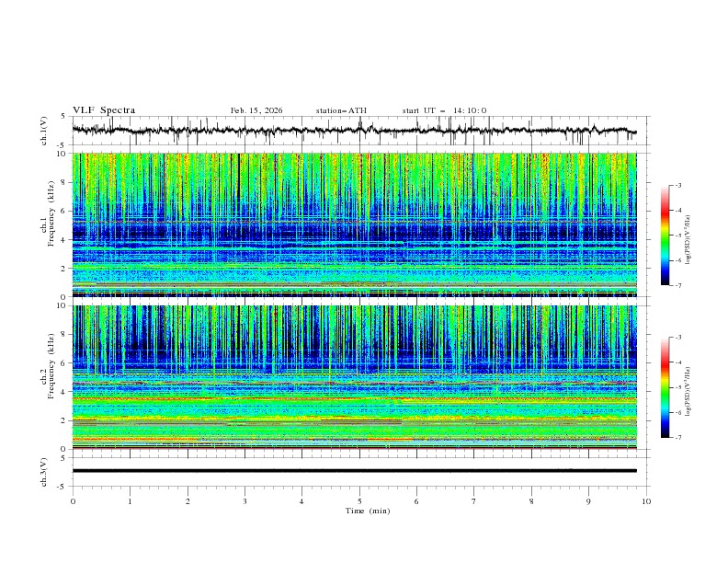The width and height of the screenshot is (728, 563).
Task: Click the "10" kHz tick on ch.2 axis
Action: point(62,305)
